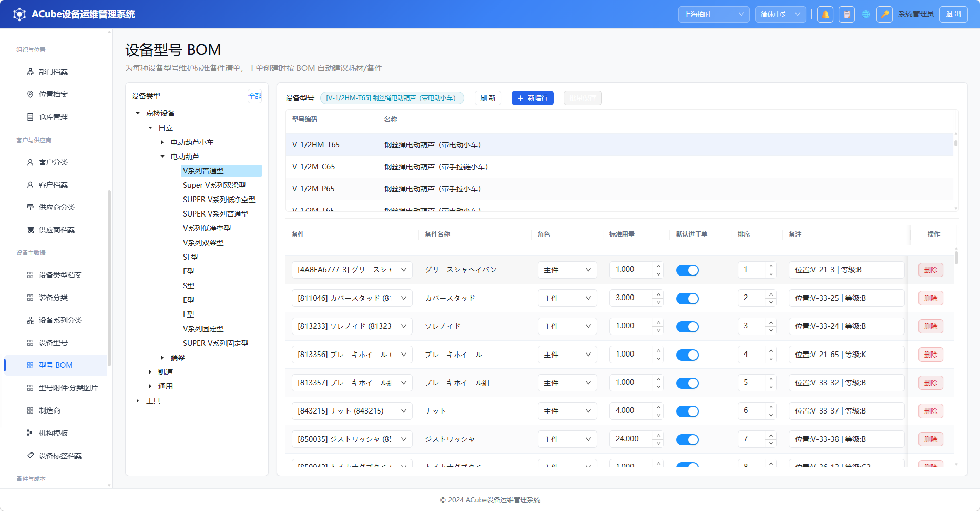Click the 供应商分类 sidebar icon

click(30, 207)
